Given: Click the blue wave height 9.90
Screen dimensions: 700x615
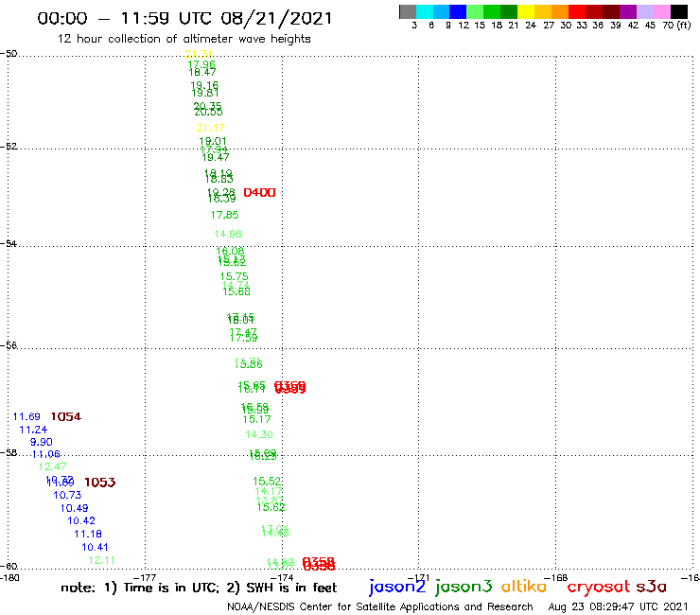Looking at the screenshot, I should point(41,442).
